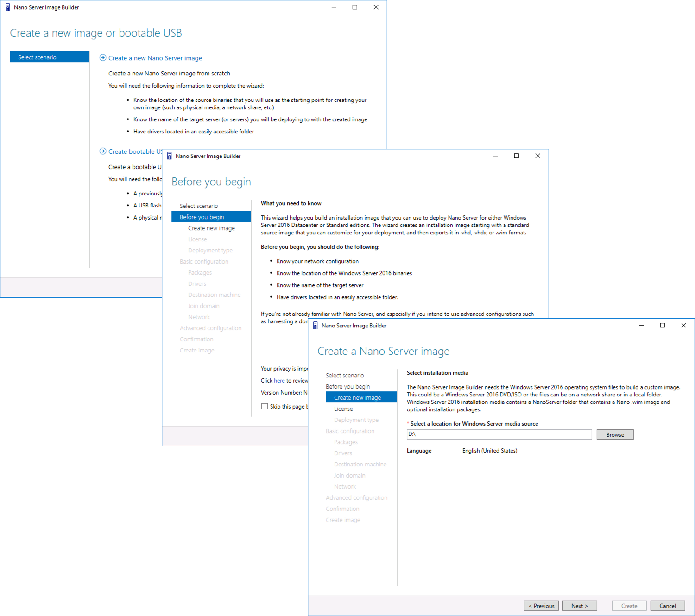Select Drivers step in front window
Screen dimensions: 695x616
click(343, 453)
